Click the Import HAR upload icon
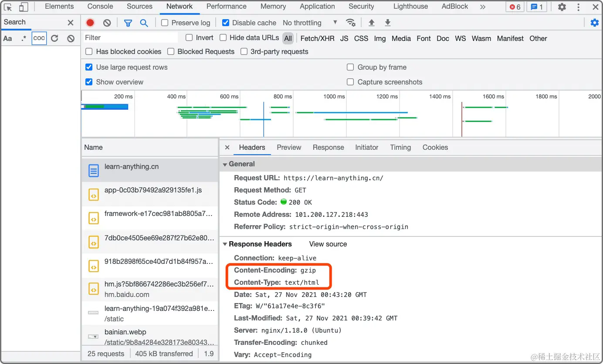This screenshot has height=364, width=603. 371,23
